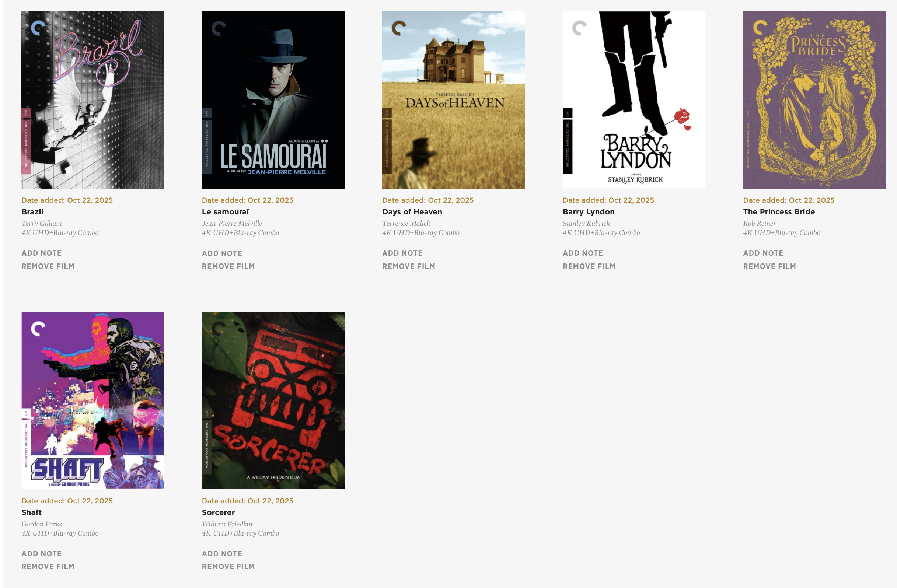Follow the Barry Lyndon title link
The image size is (897, 588).
588,212
